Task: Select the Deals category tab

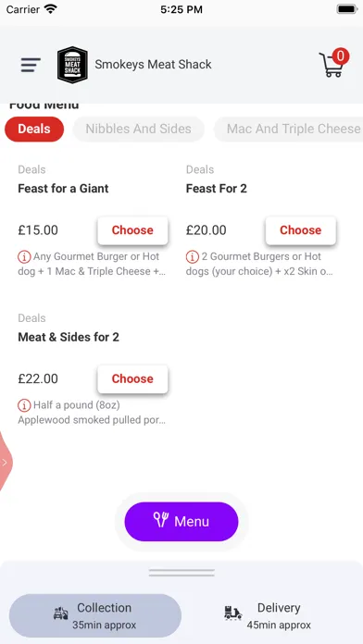Action: [x=34, y=129]
